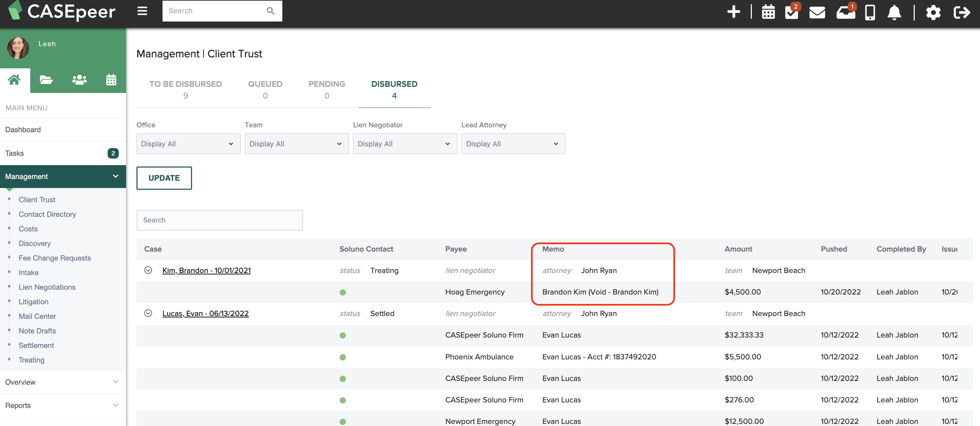The height and width of the screenshot is (426, 980).
Task: Go to Mail Center submenu item
Action: click(x=37, y=316)
